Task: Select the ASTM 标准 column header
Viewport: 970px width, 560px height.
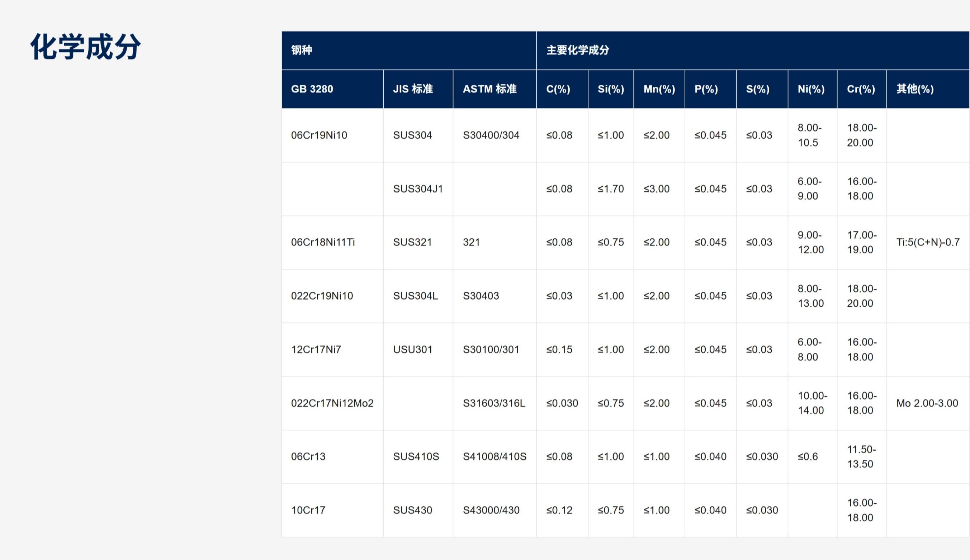Action: pyautogui.click(x=489, y=89)
